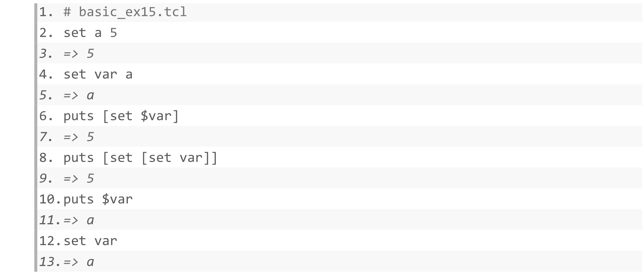Select output line 3 showing 5
The height and width of the screenshot is (278, 644).
tap(79, 54)
